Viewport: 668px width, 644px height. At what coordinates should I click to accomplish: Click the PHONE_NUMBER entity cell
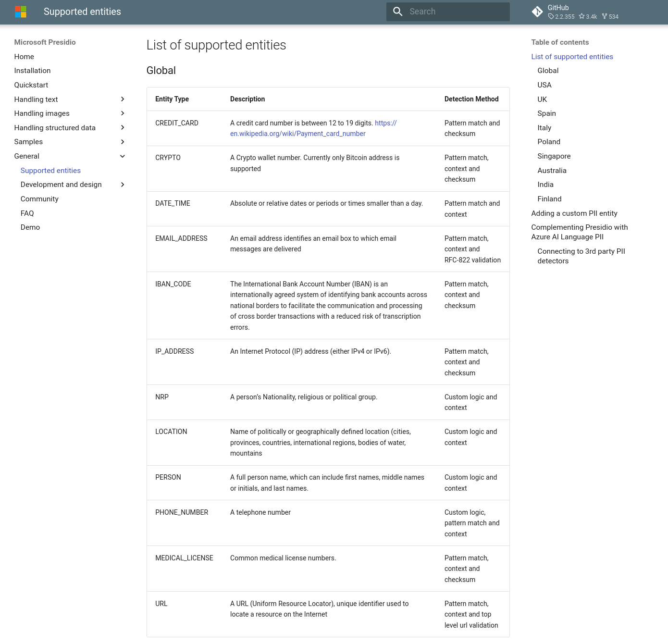tap(182, 512)
